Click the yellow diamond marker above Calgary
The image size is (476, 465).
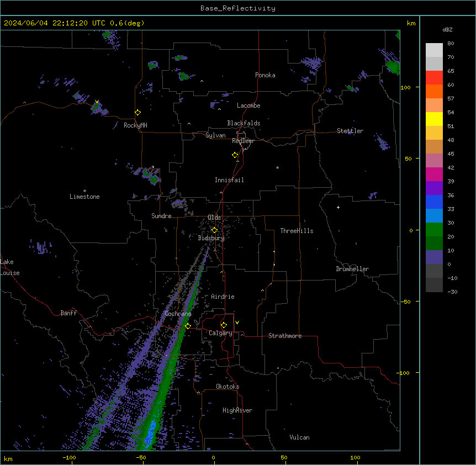[224, 325]
